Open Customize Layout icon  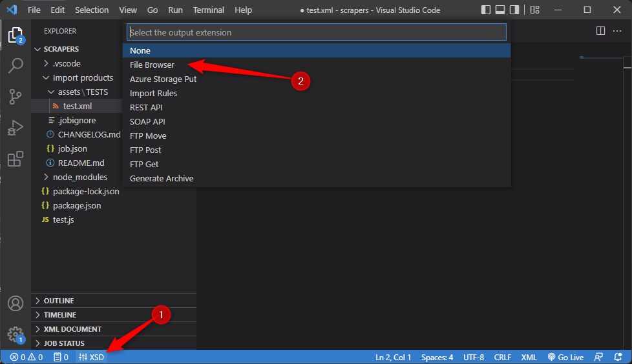(534, 10)
